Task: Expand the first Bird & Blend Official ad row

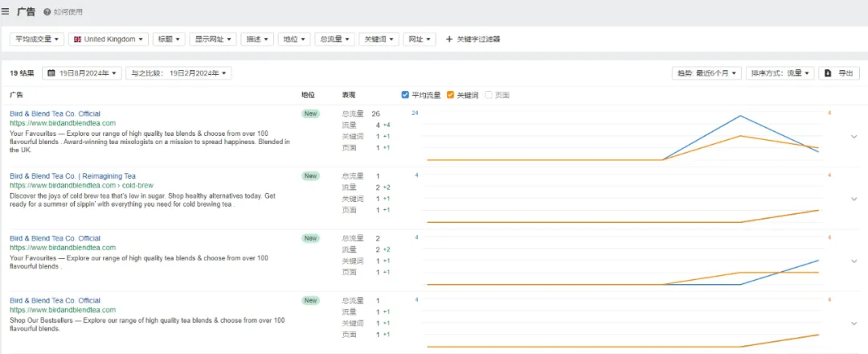Action: [854, 136]
